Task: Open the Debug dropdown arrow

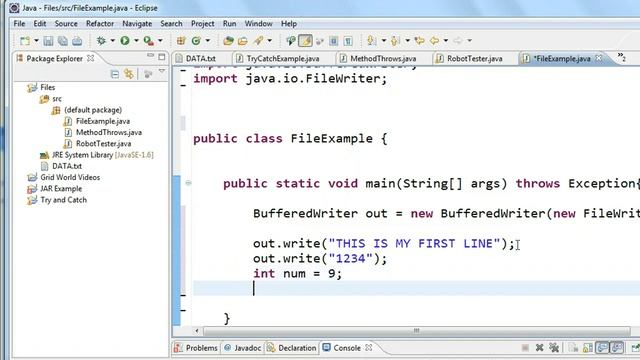Action: 112,40
